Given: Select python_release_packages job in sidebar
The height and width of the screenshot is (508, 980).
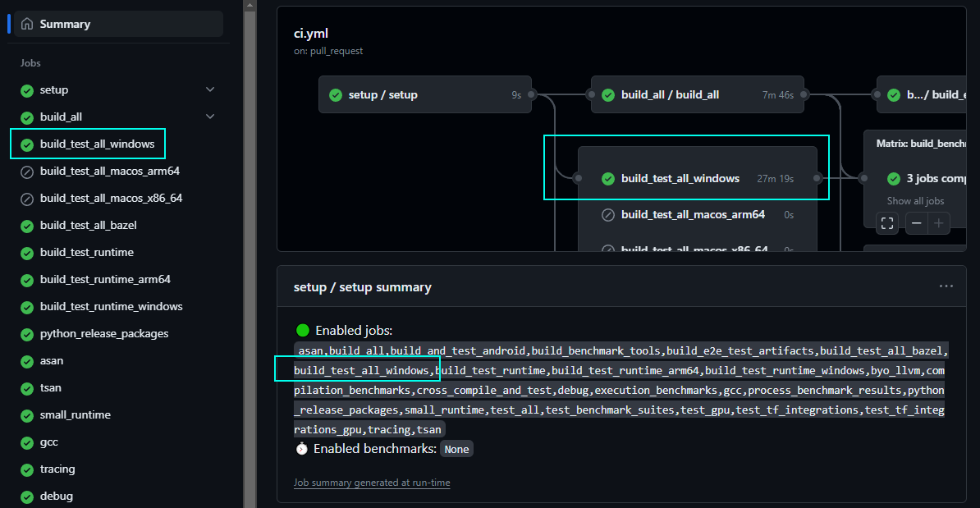Looking at the screenshot, I should pos(104,334).
